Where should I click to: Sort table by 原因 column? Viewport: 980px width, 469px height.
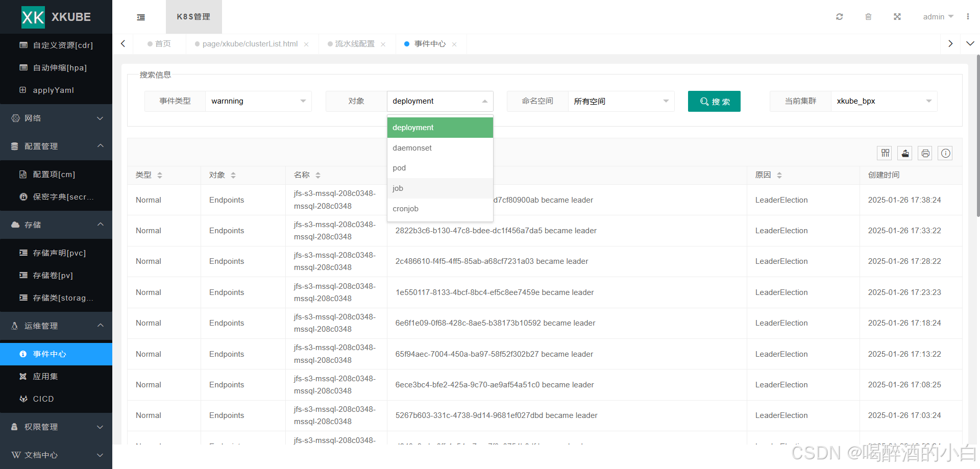pos(779,175)
